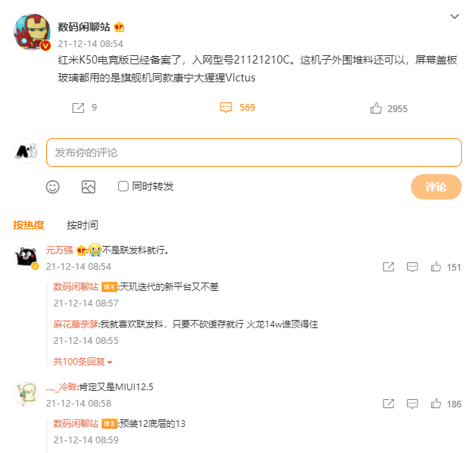Click the orange 评论 submit button
Screen dimensions: 476x453
tap(436, 187)
